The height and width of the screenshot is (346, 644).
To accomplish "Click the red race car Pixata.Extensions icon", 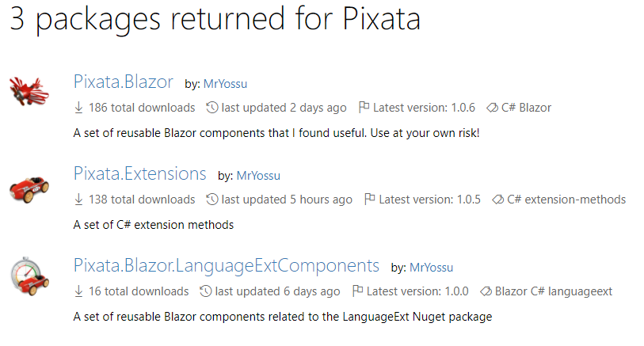I will (29, 189).
